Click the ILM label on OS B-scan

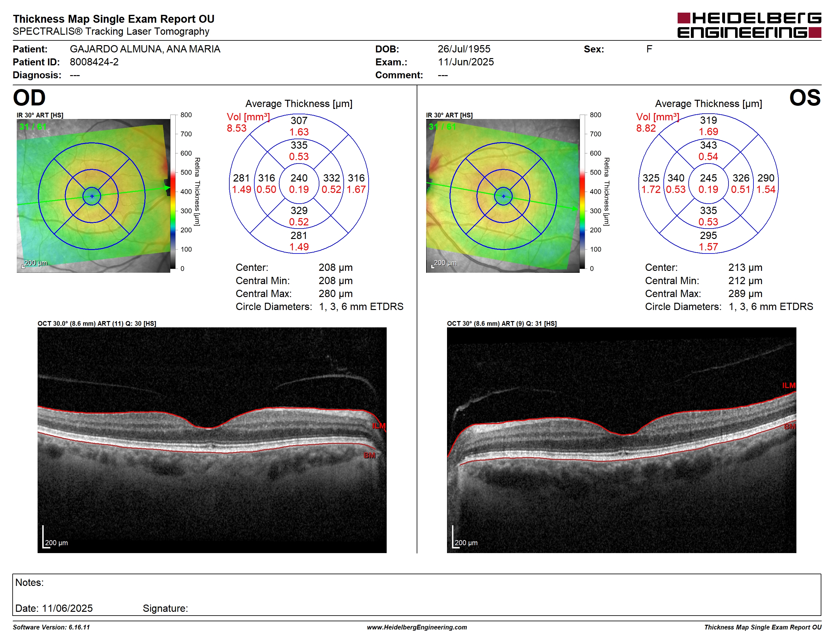789,386
